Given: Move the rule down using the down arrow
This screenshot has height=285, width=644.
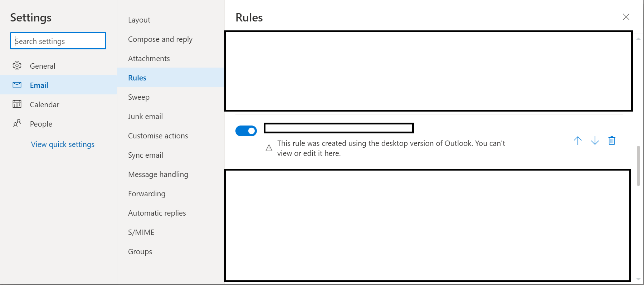Looking at the screenshot, I should tap(595, 141).
